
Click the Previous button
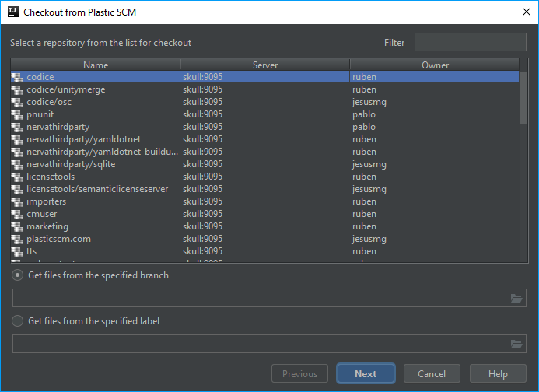pos(299,374)
